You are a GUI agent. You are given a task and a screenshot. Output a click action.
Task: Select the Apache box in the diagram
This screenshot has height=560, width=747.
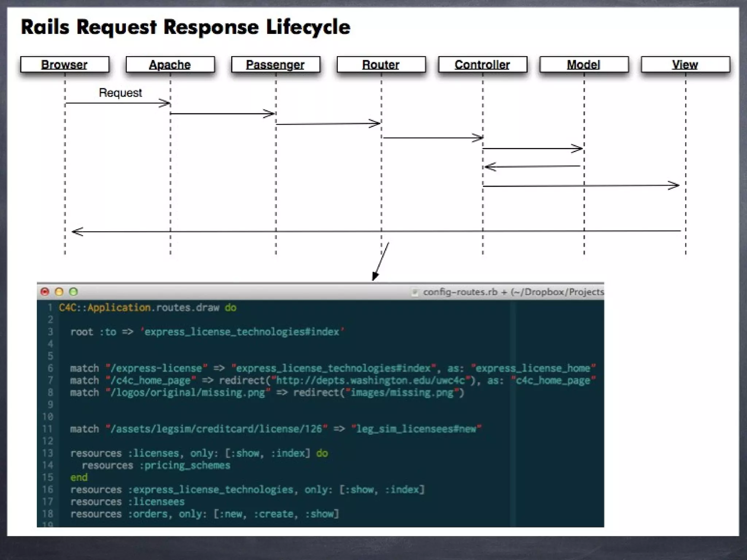[170, 65]
